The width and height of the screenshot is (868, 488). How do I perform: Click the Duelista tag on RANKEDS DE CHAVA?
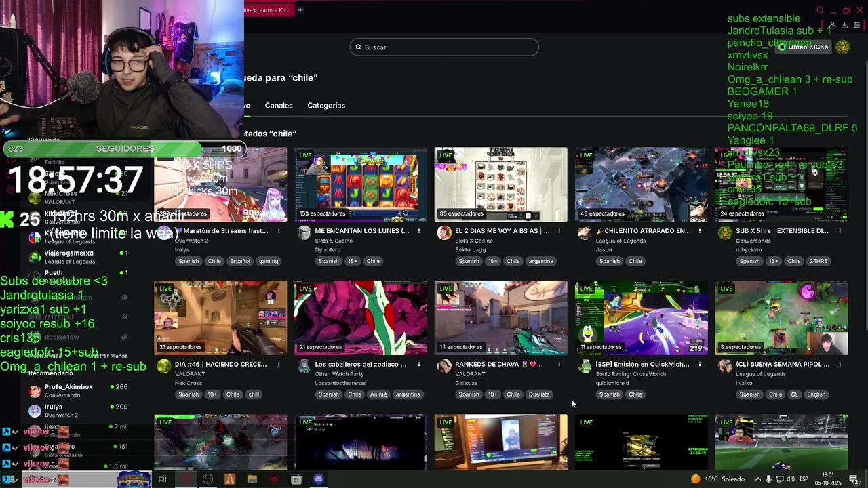[539, 394]
